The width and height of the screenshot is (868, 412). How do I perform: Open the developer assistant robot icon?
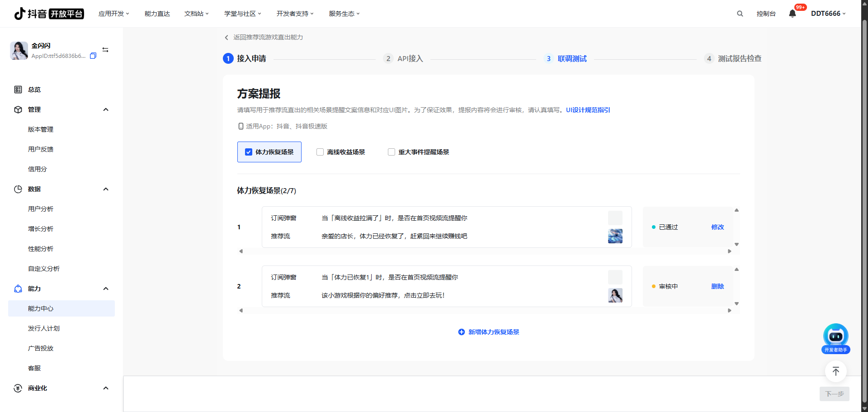(835, 337)
